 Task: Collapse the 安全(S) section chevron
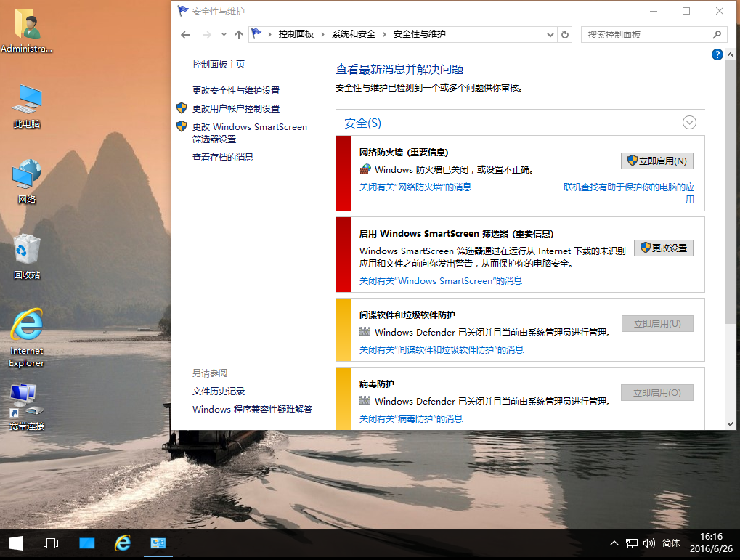click(689, 123)
